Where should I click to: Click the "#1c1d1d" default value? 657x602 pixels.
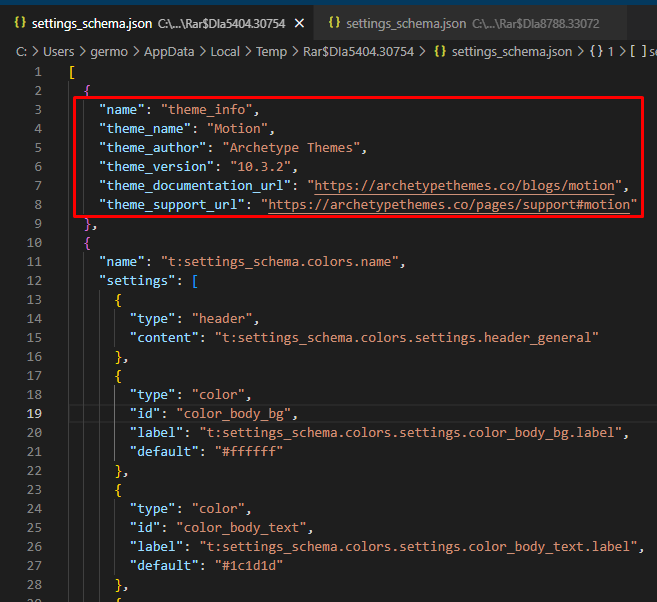point(249,566)
